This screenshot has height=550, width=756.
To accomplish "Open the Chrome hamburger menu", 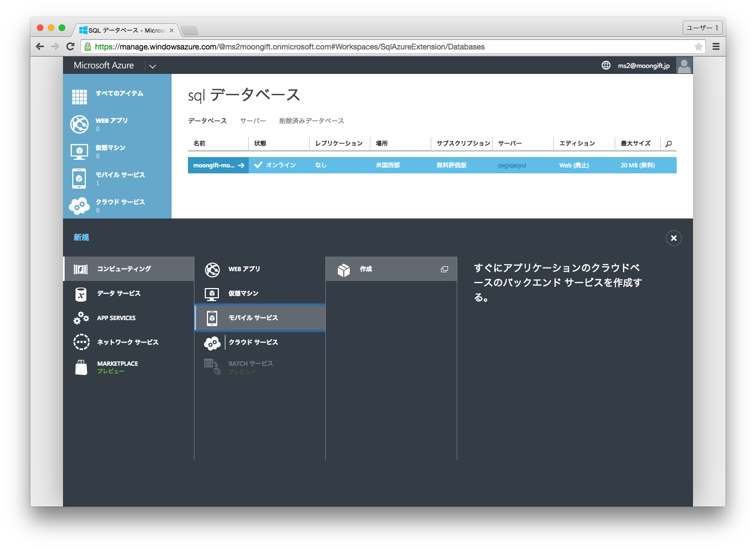I will point(716,47).
